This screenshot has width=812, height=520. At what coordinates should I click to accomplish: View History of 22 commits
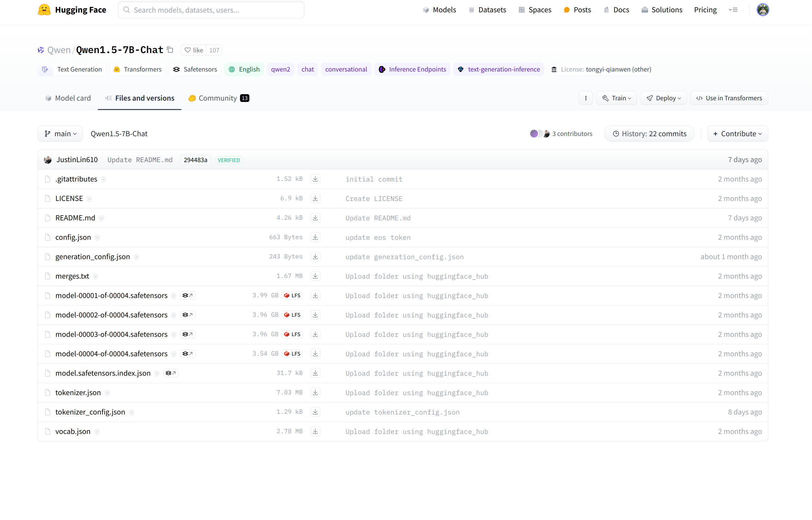tap(649, 134)
